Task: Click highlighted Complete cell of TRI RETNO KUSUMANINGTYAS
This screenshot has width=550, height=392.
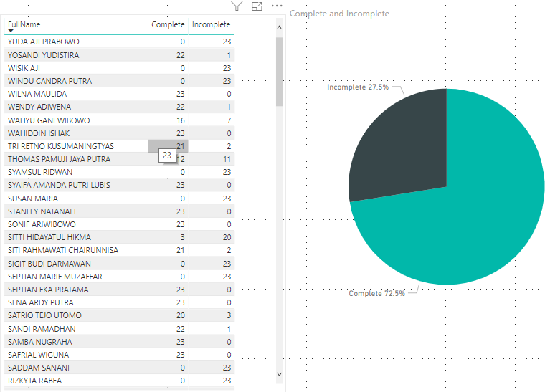Action: coord(168,146)
